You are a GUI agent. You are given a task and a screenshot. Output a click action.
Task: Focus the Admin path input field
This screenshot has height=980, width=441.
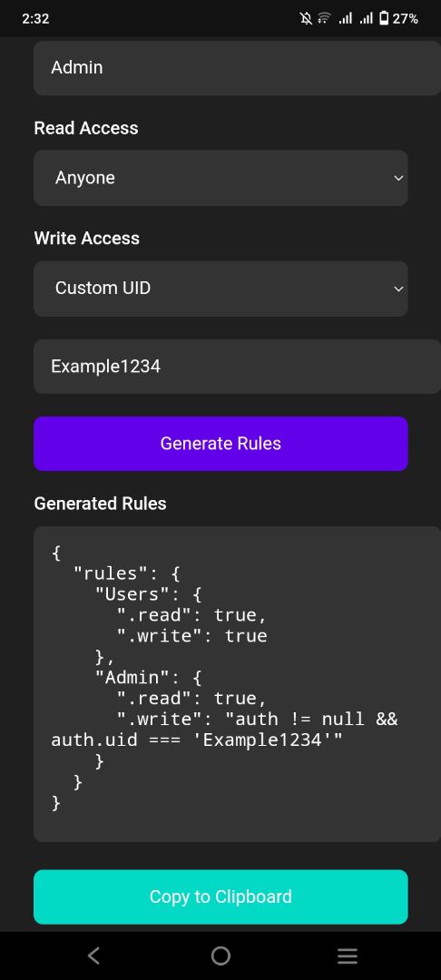coord(238,67)
